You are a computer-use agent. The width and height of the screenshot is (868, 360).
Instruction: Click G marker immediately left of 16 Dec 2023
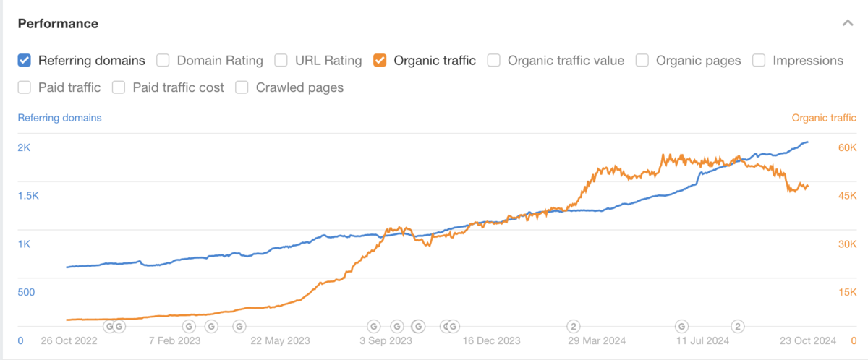(x=453, y=326)
